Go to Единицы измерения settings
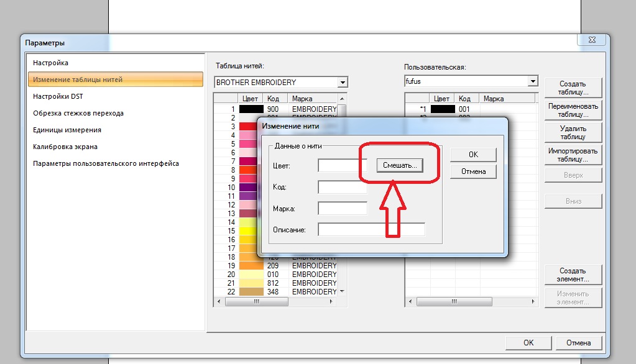 tap(67, 130)
